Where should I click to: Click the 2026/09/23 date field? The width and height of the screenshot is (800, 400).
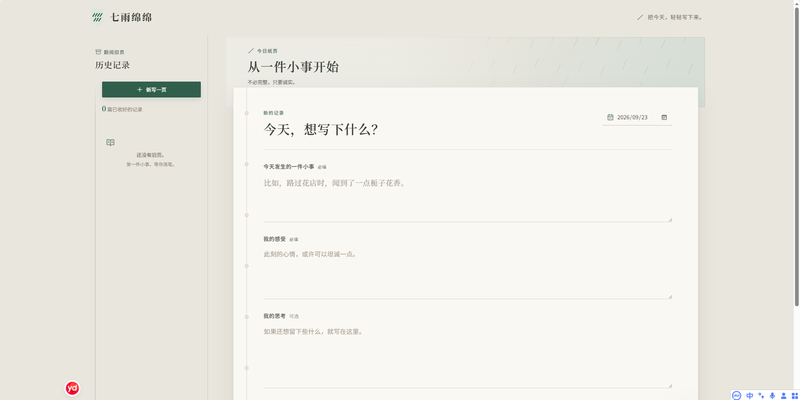coord(637,117)
